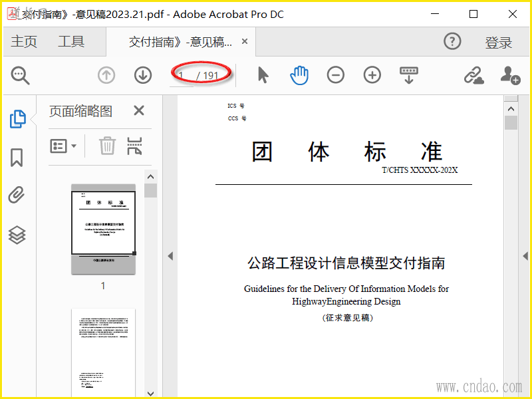Image resolution: width=532 pixels, height=399 pixels.
Task: Share a link to the file
Action: coord(474,75)
